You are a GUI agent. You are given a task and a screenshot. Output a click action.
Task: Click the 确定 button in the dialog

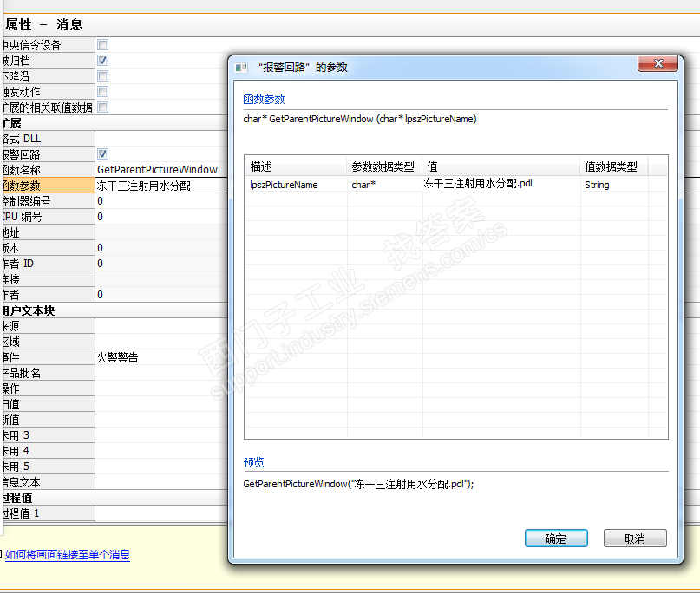click(x=556, y=539)
